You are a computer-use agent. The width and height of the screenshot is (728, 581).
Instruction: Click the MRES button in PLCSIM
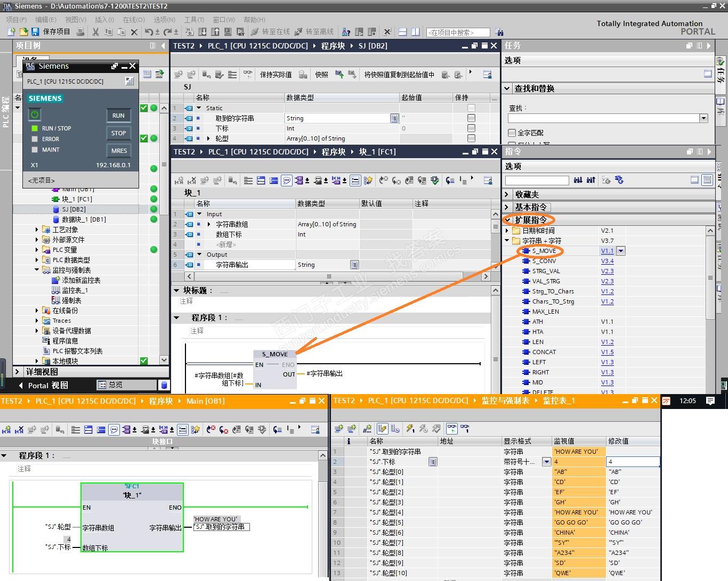118,151
